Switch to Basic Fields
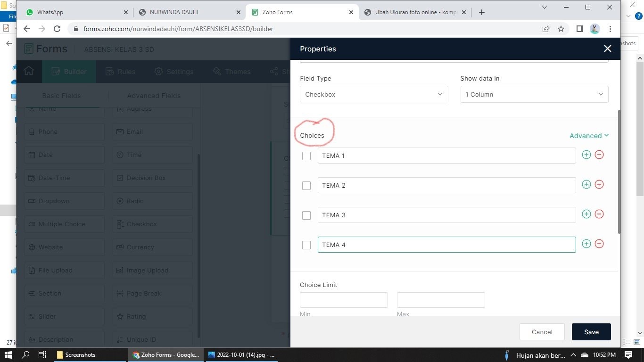Image resolution: width=644 pixels, height=362 pixels. pos(61,96)
